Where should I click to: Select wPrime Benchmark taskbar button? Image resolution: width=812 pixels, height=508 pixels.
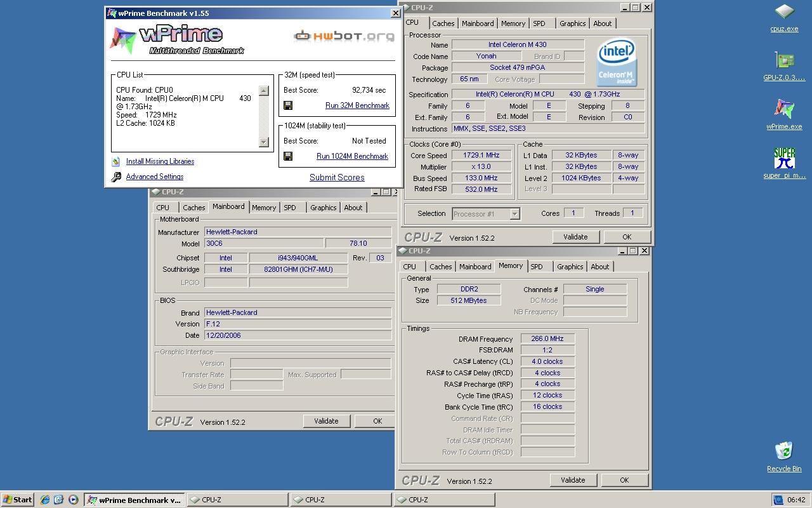click(134, 500)
